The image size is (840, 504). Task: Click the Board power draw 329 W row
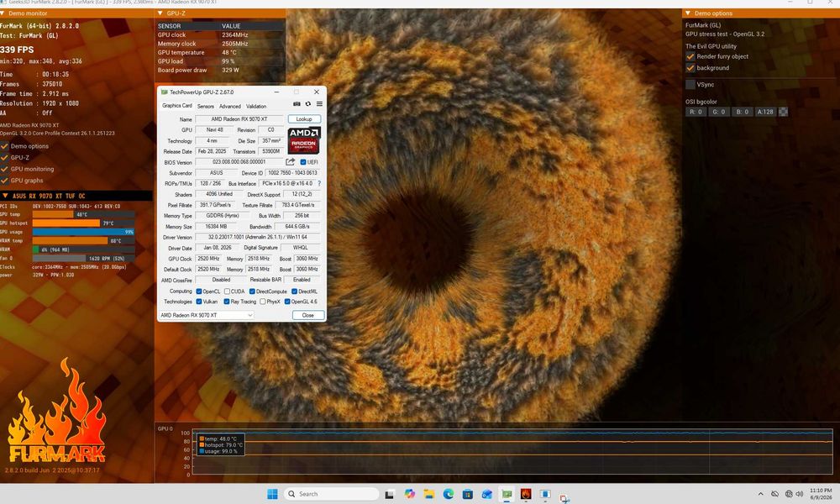[x=219, y=71]
